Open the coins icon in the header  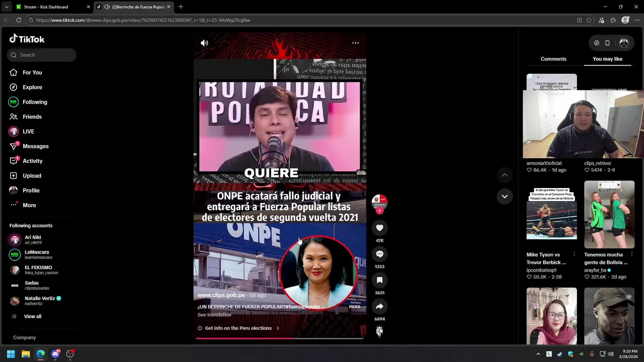(x=596, y=43)
